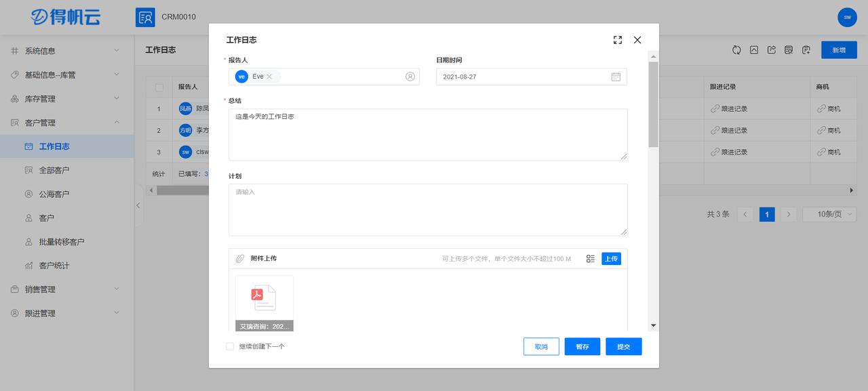Open the 10条/页 page size dropdown
The width and height of the screenshot is (868, 391).
point(829,213)
